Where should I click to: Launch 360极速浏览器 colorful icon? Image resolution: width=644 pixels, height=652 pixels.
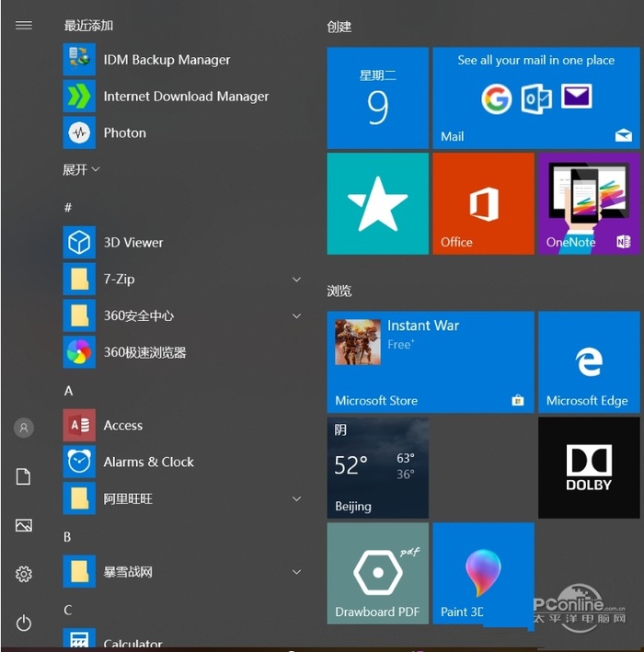[79, 352]
